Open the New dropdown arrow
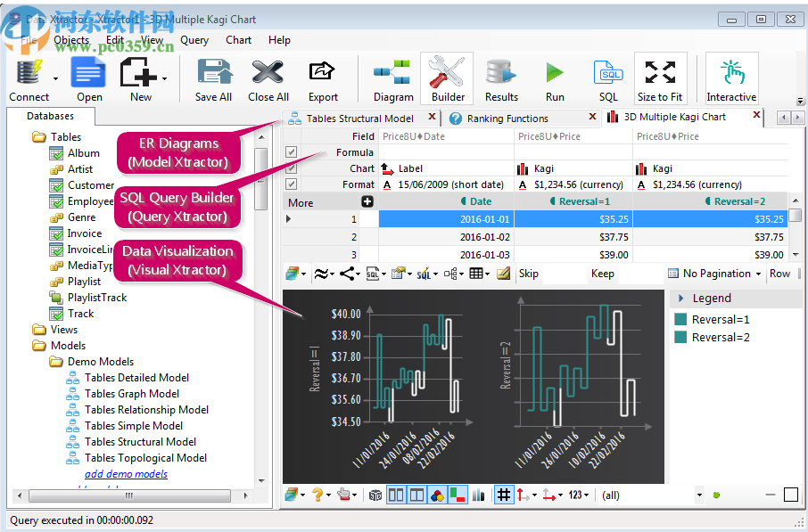The image size is (808, 532). [x=164, y=78]
